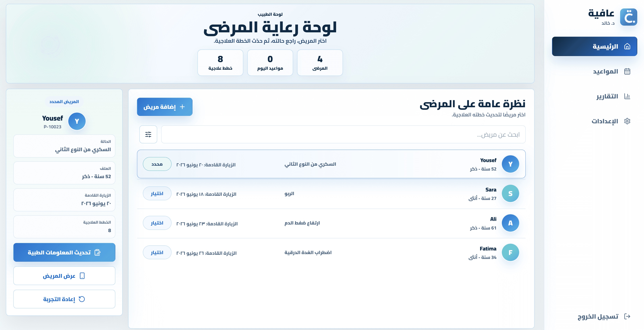Click Yousef's Y avatar in patient list
Screen dimensions: 644x330
510,164
